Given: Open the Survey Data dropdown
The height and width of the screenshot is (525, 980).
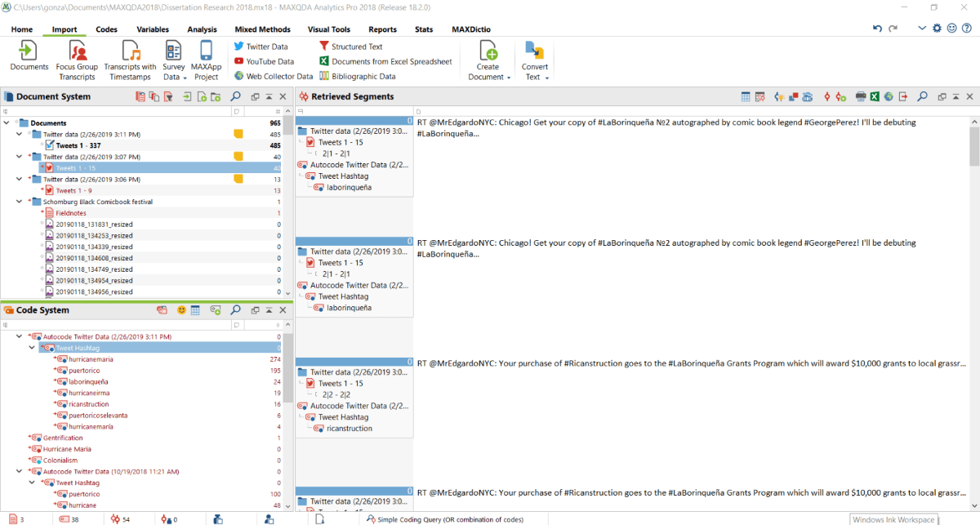Looking at the screenshot, I should tap(174, 60).
